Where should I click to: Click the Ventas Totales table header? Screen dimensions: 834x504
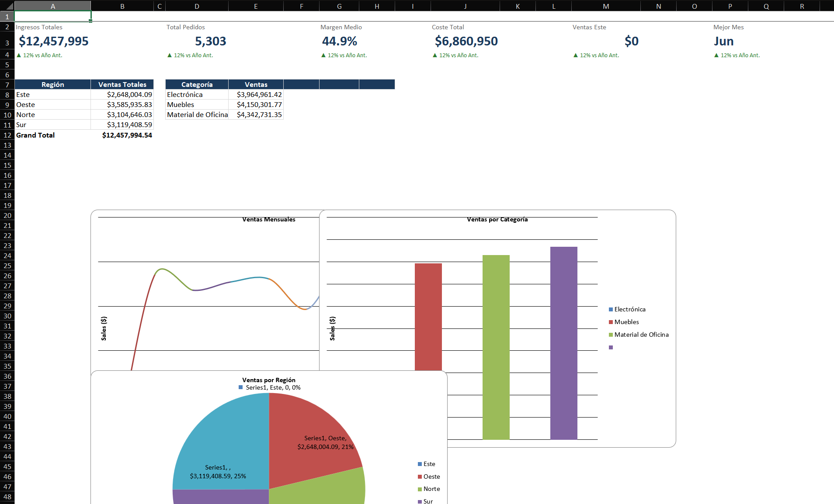[122, 85]
